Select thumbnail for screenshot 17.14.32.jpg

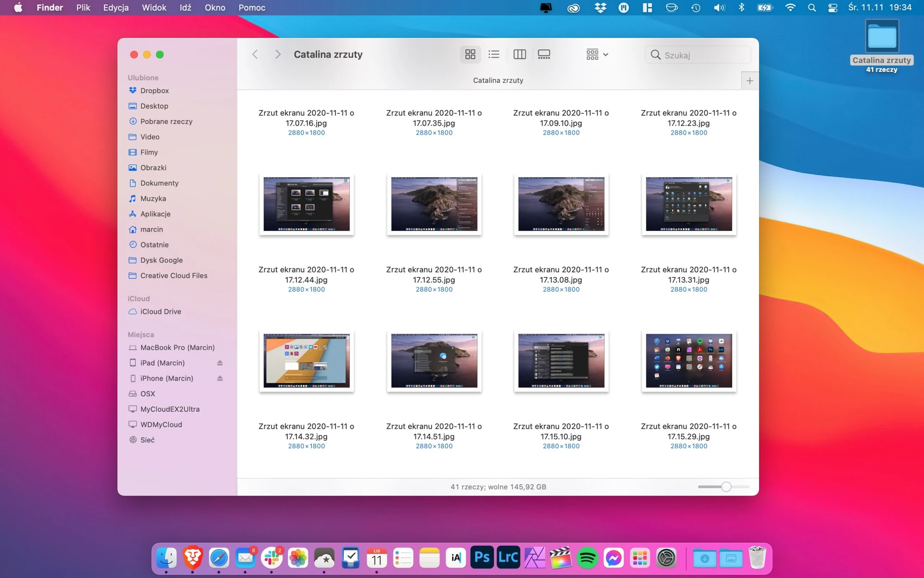pyautogui.click(x=306, y=361)
